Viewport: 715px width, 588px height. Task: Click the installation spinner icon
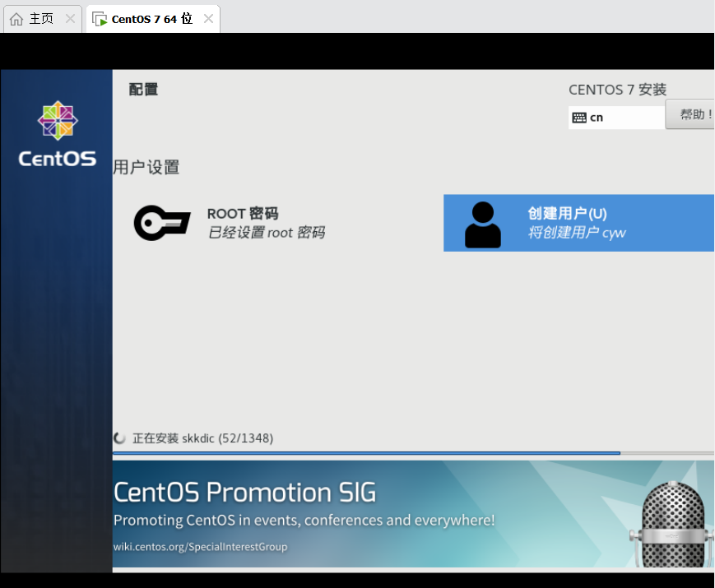tap(119, 438)
